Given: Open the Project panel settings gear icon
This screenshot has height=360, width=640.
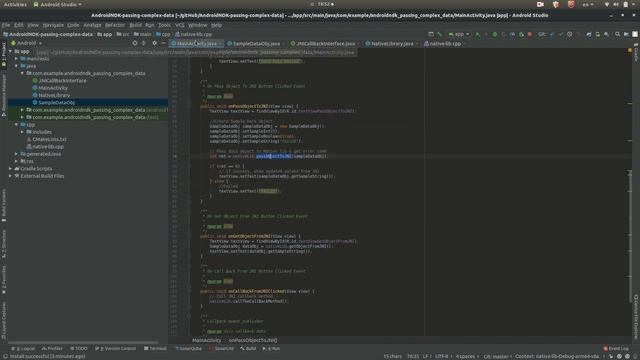Looking at the screenshot, I should tap(154, 43).
